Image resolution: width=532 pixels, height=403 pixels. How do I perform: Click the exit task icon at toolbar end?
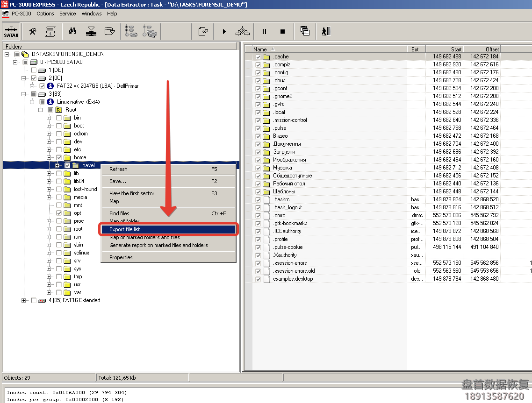coord(325,31)
